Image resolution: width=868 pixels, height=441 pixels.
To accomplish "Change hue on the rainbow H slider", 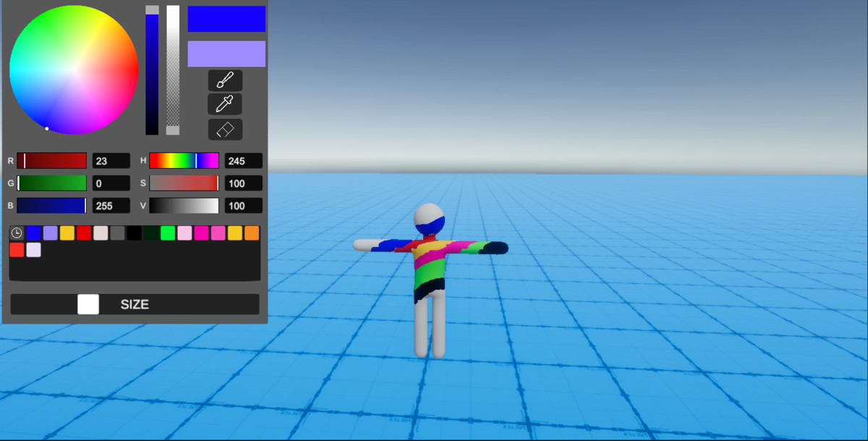I will pos(184,161).
